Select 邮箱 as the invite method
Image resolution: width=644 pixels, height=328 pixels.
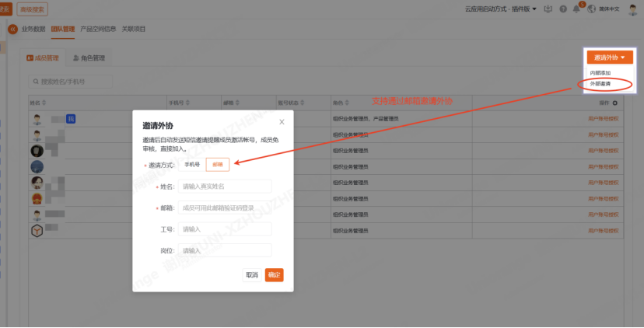pyautogui.click(x=217, y=165)
